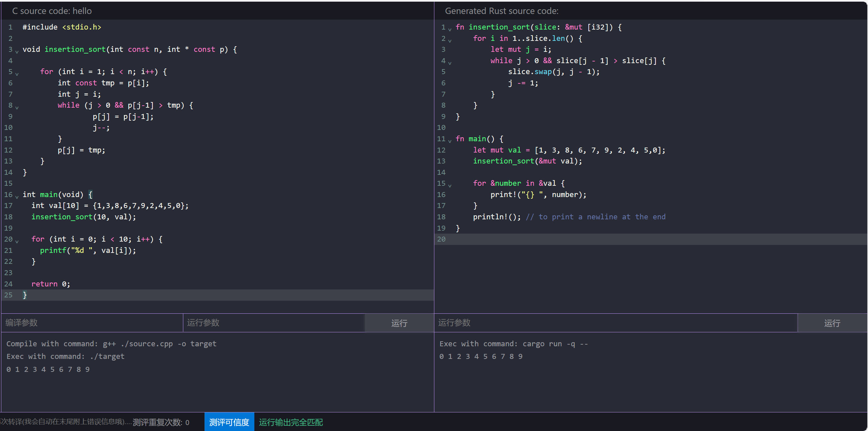Click 'Generated Rust source code:' panel title
The height and width of the screenshot is (431, 868).
[501, 11]
